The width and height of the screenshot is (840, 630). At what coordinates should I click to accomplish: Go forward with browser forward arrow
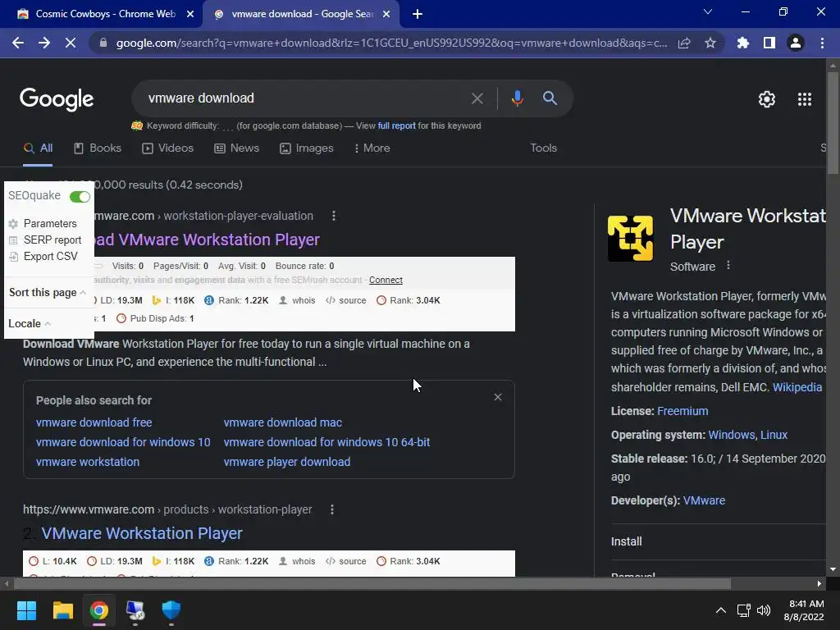[44, 43]
